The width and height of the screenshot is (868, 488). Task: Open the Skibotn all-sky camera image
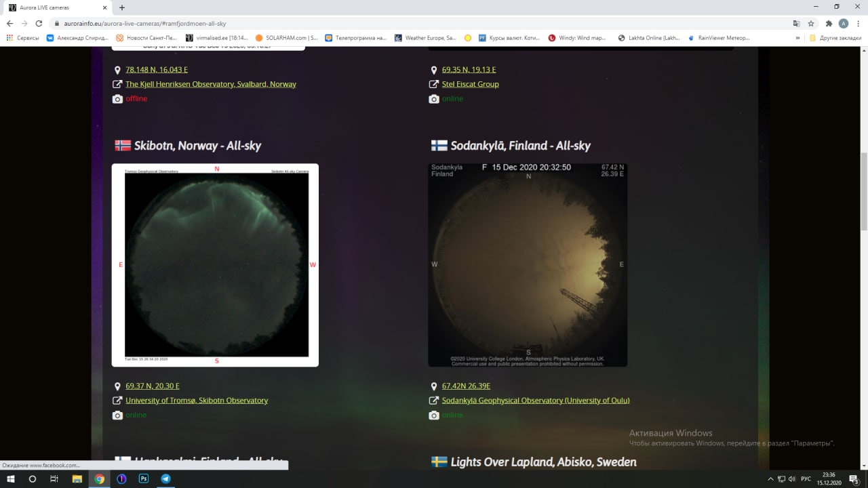[215, 265]
